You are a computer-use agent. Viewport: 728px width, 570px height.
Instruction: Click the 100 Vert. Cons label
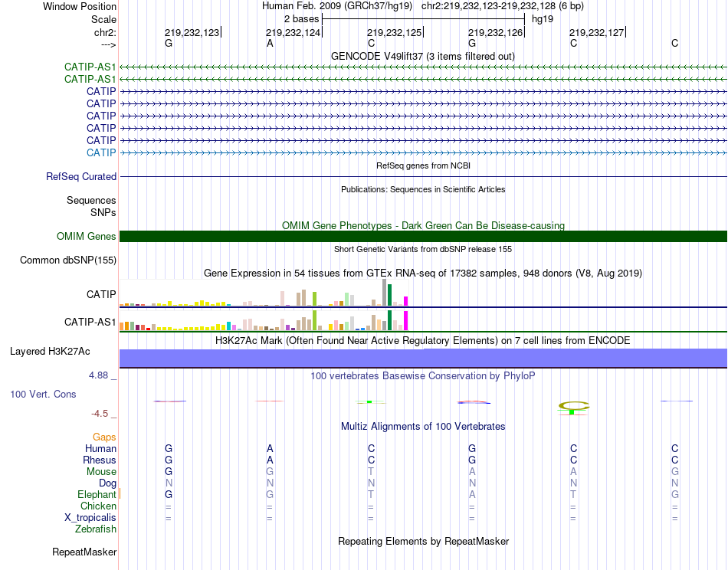[43, 394]
